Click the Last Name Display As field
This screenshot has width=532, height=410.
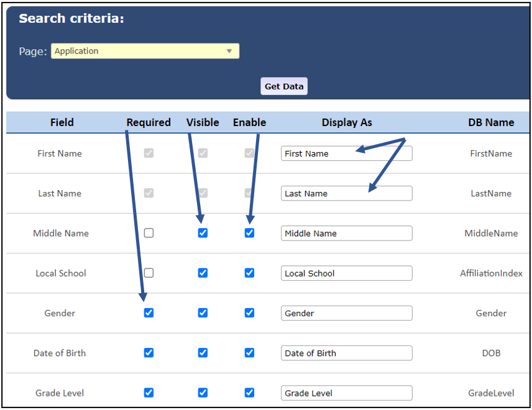pos(346,193)
